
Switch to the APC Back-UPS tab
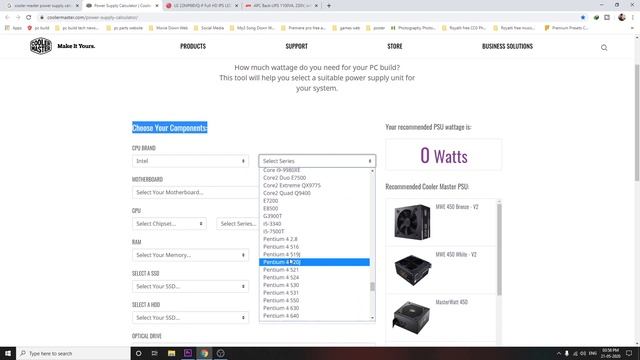(282, 6)
